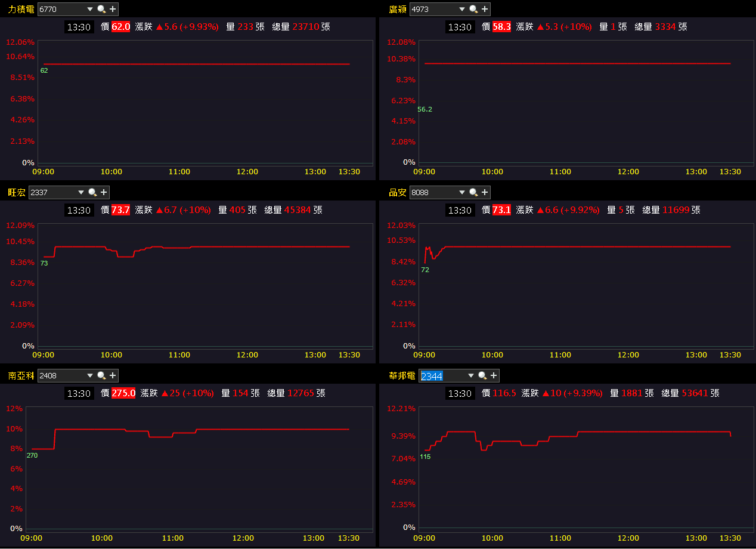Click the 品安 stock name label
This screenshot has width=756, height=549.
pyautogui.click(x=398, y=192)
